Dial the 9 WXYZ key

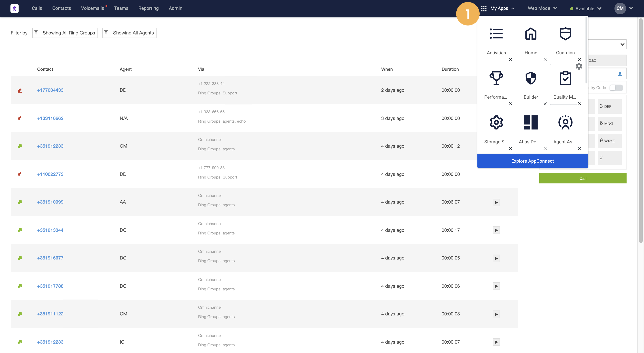pos(610,141)
